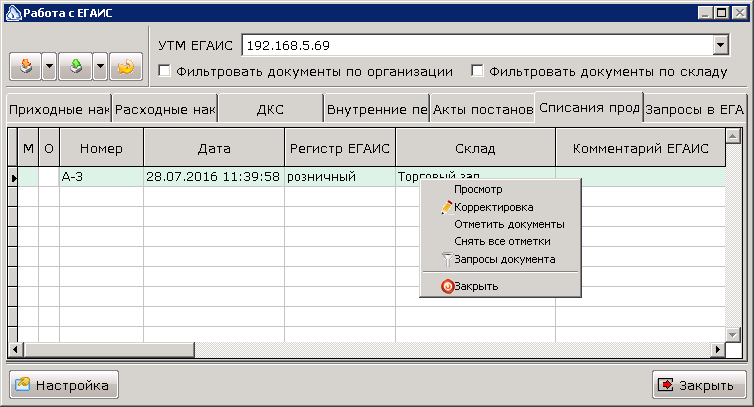Enable Фильтровать документы по складу checkbox

tap(477, 71)
